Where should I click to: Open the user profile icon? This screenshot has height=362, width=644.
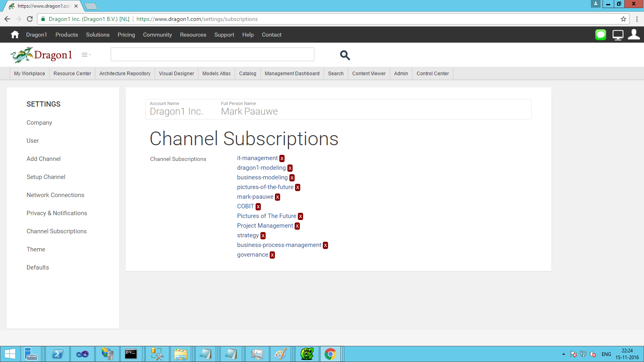tap(634, 34)
